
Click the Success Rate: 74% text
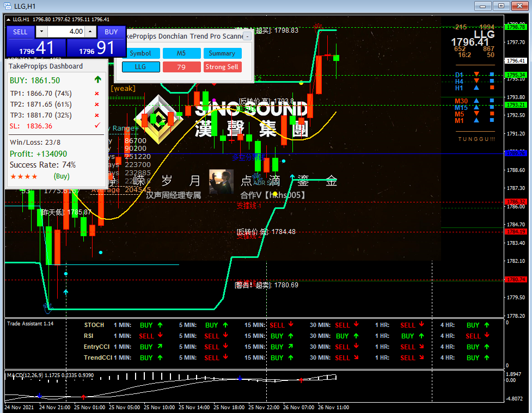click(x=43, y=165)
